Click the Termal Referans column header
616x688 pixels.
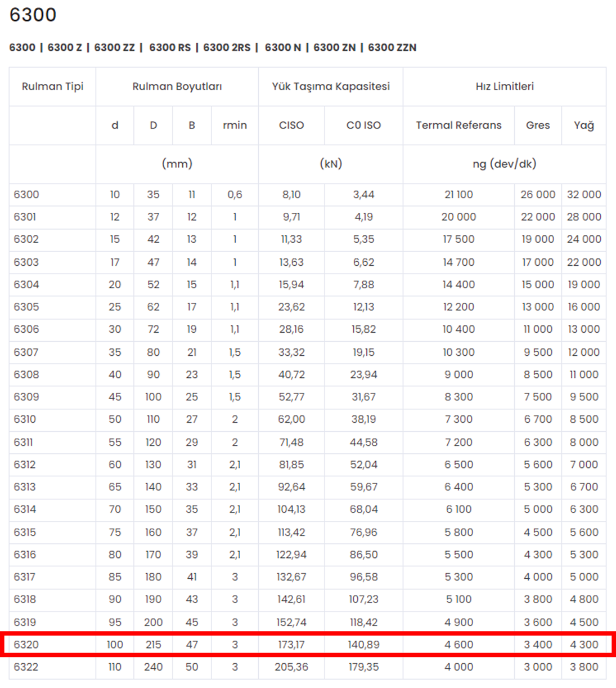click(x=458, y=125)
